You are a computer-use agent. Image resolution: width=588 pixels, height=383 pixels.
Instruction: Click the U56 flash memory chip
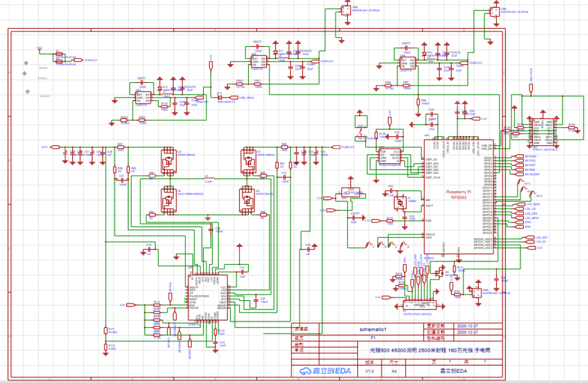[x=390, y=157]
